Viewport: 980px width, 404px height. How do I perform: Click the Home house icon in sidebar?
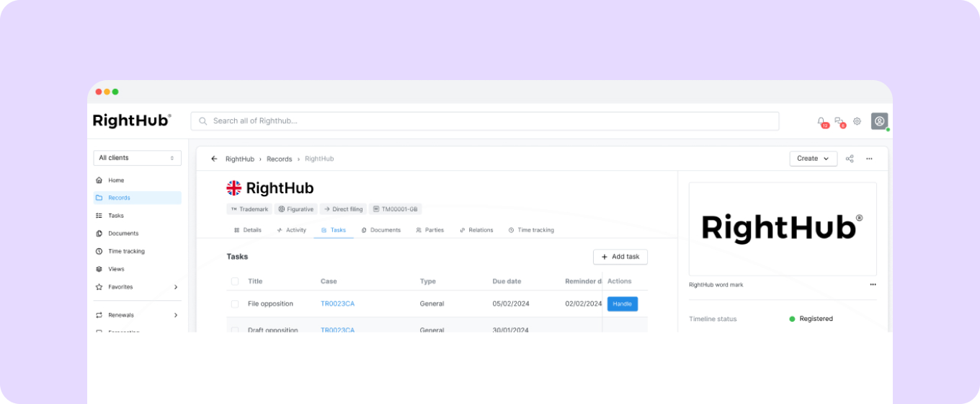pos(99,180)
